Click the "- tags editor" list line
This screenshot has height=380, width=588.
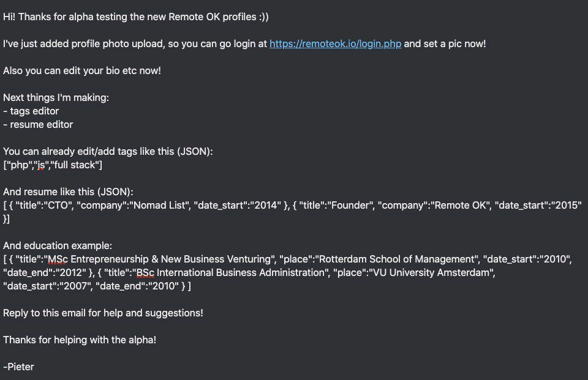(x=31, y=111)
